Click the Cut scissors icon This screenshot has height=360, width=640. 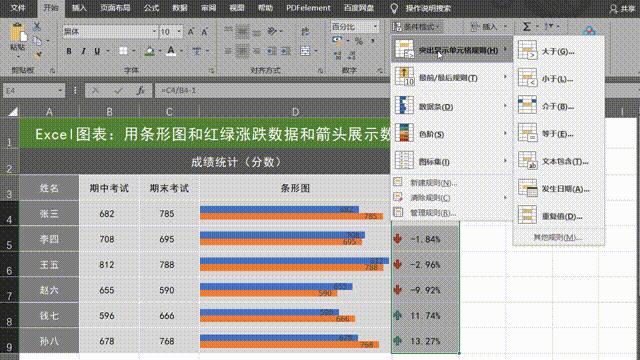37,27
